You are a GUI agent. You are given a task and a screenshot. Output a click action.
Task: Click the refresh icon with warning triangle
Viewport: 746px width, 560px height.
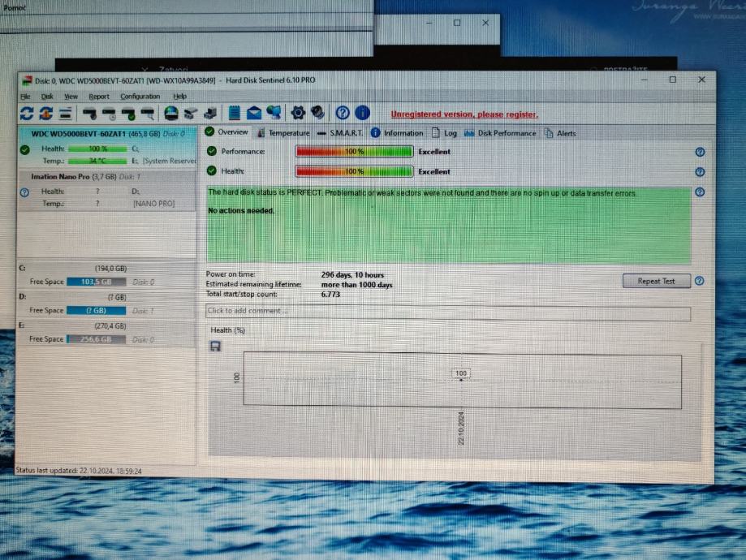tap(46, 114)
